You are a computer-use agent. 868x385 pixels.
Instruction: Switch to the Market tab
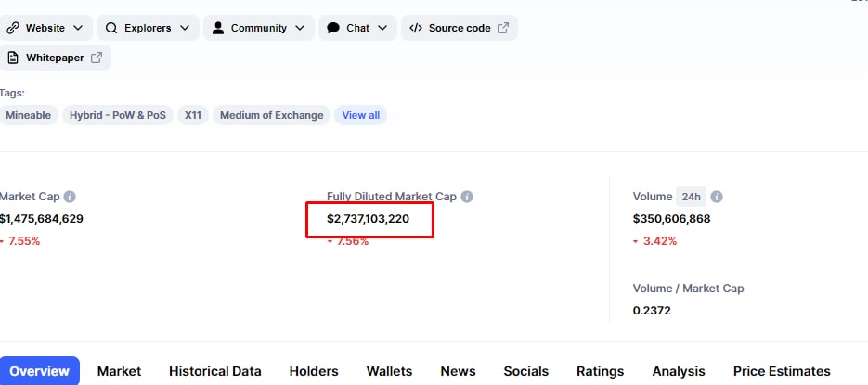(119, 371)
